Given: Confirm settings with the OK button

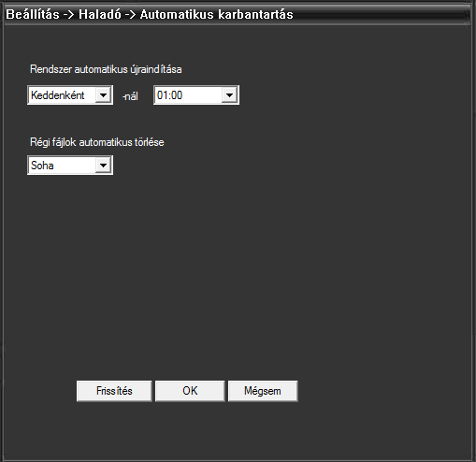Looking at the screenshot, I should click(190, 391).
